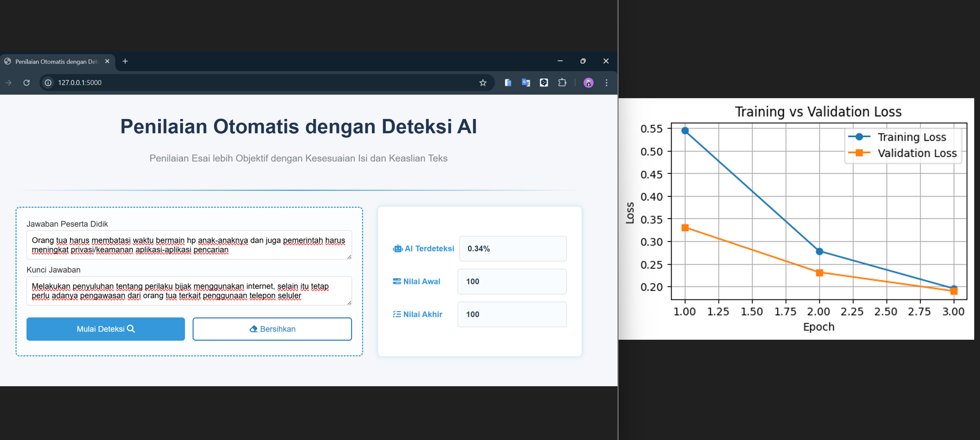
Task: Click the Bersihkan button
Action: point(272,329)
